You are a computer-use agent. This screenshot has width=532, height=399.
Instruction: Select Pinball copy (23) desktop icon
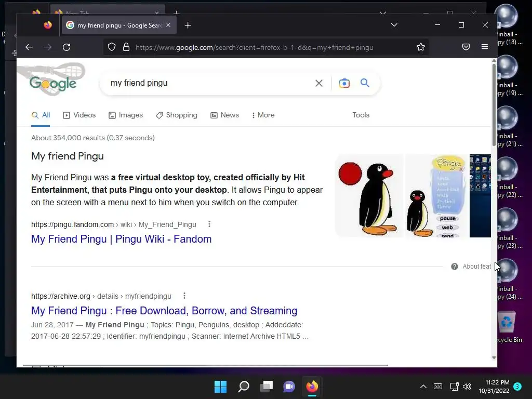[x=510, y=229]
